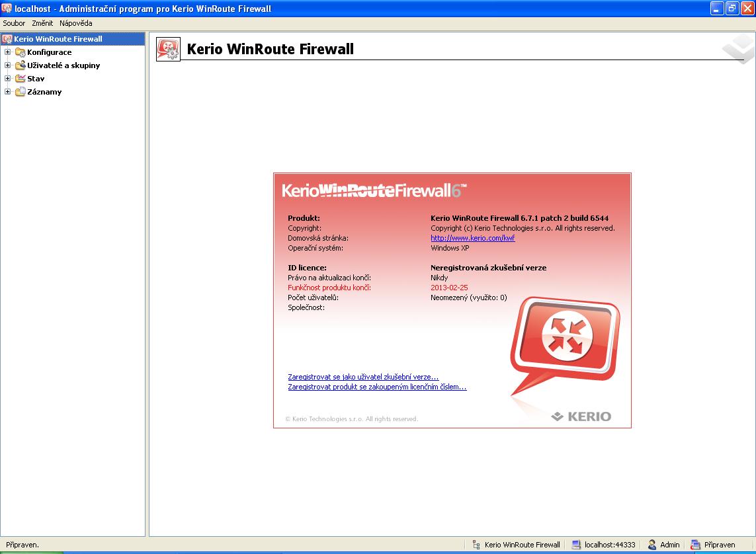Screen dimensions: 756x554
Task: Click the Windows XP operating system value
Action: point(450,248)
